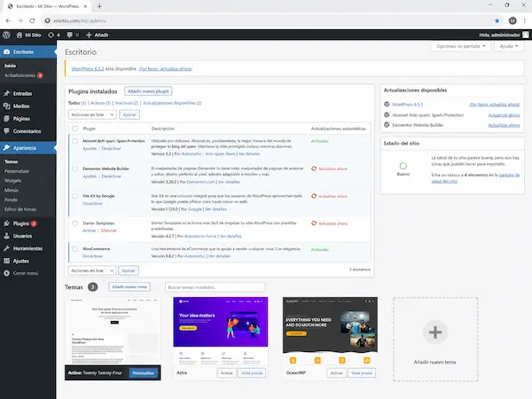Viewport: 532px width, 399px height.
Task: Bookmark page with the star icon
Action: point(497,20)
